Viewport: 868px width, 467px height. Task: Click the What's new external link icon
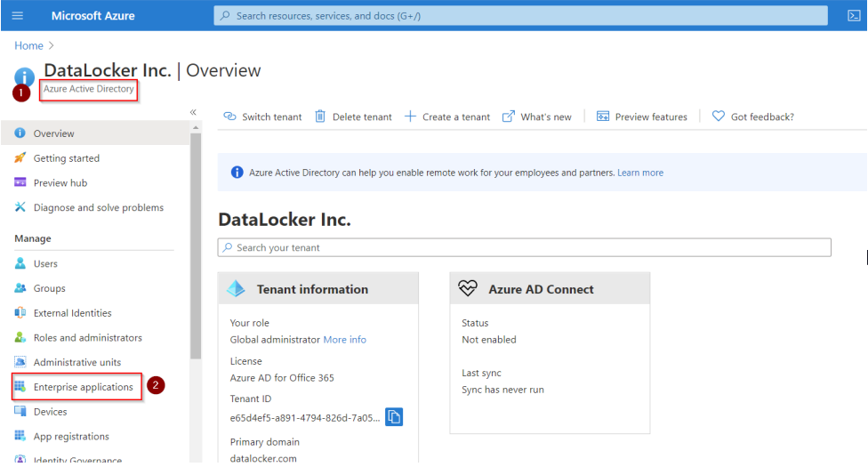[x=508, y=117]
